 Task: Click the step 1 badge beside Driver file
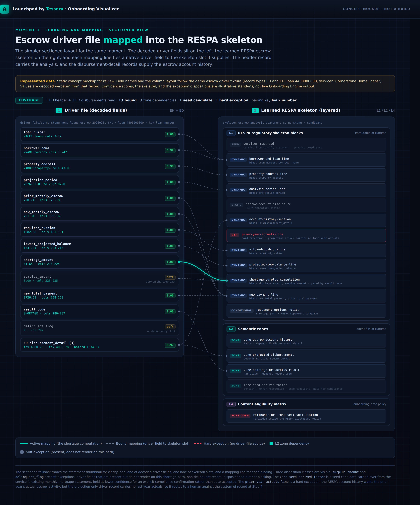(x=59, y=110)
